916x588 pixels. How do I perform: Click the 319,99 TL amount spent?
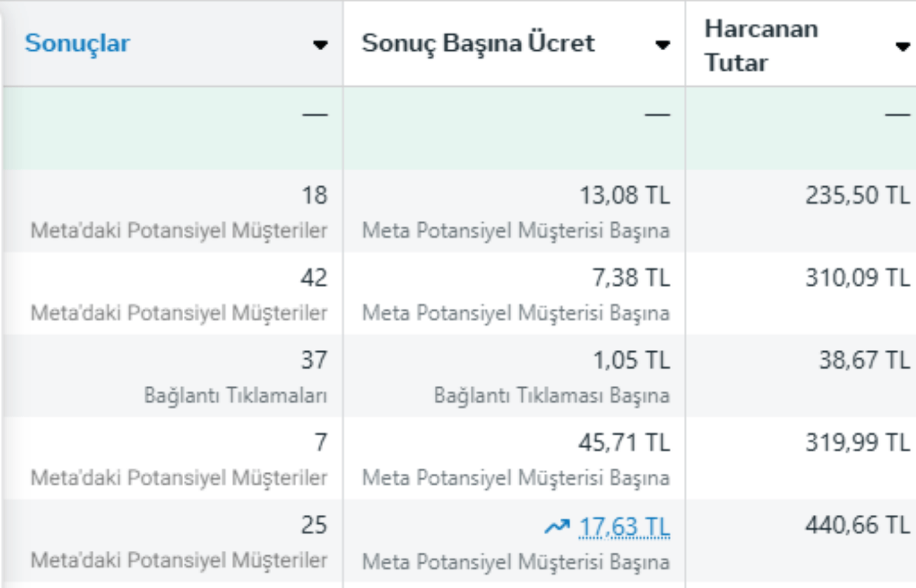[857, 443]
